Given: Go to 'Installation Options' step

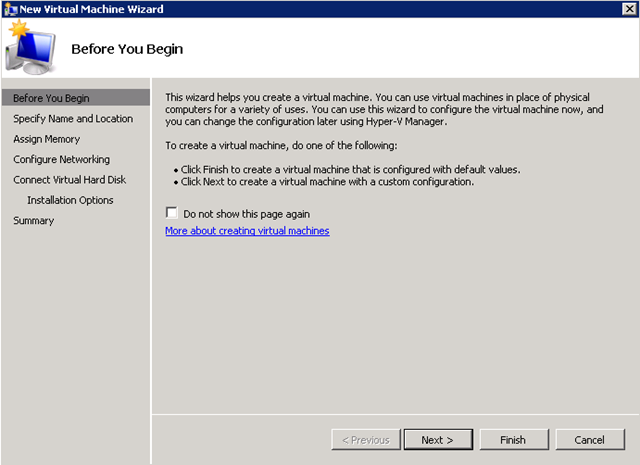Looking at the screenshot, I should [70, 200].
